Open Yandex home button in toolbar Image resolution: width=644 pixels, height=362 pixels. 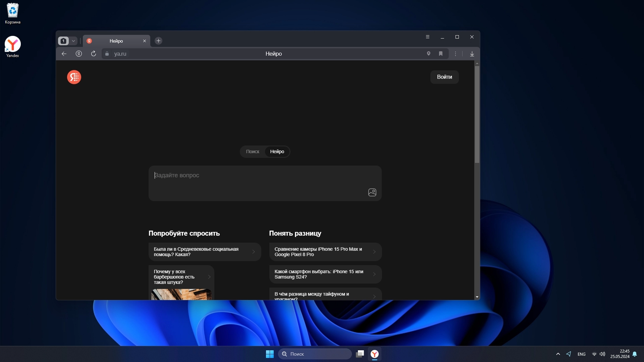[79, 54]
